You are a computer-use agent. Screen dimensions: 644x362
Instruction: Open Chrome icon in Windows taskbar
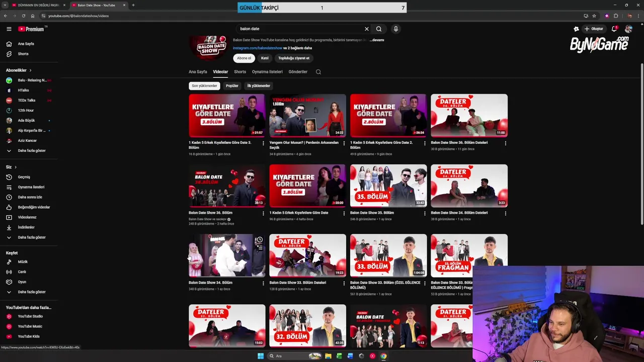383,356
